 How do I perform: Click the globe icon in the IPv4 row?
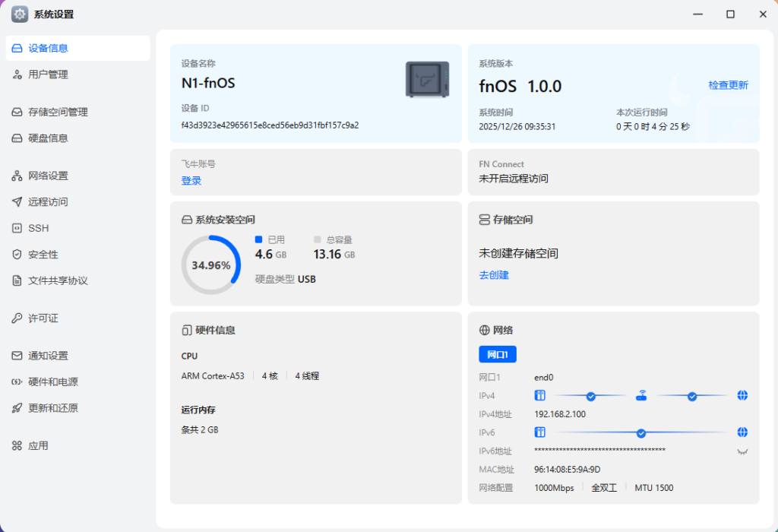tap(742, 395)
